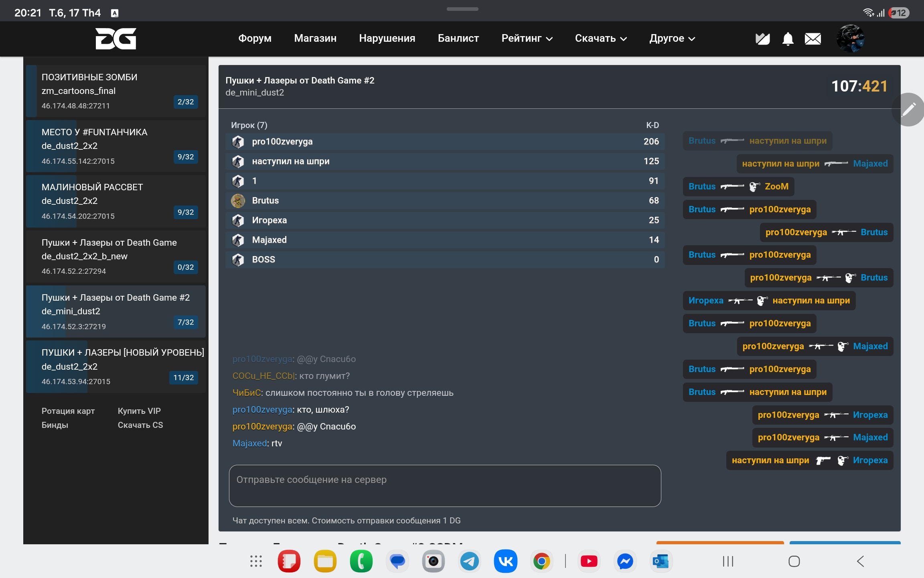Open the notifications bell icon
The width and height of the screenshot is (924, 578).
pyautogui.click(x=788, y=39)
